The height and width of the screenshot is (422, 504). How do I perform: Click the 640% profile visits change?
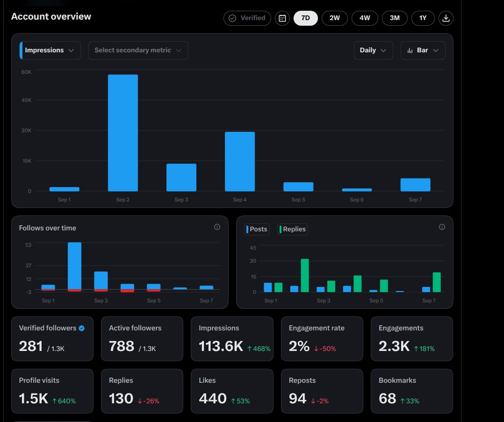pyautogui.click(x=64, y=401)
